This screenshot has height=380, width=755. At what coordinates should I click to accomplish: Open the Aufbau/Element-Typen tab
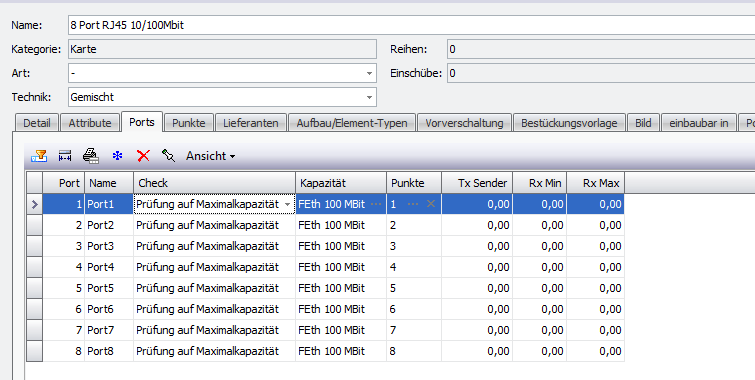click(352, 123)
